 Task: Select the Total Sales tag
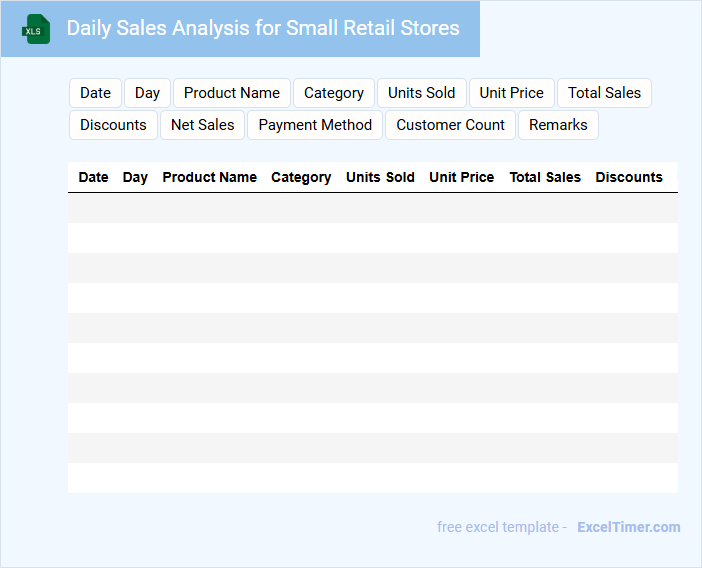(604, 93)
